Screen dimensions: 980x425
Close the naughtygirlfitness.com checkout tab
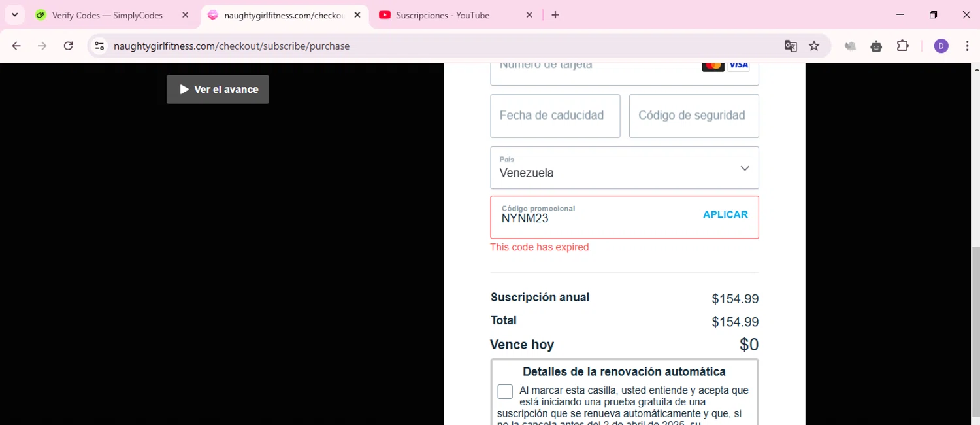click(357, 15)
